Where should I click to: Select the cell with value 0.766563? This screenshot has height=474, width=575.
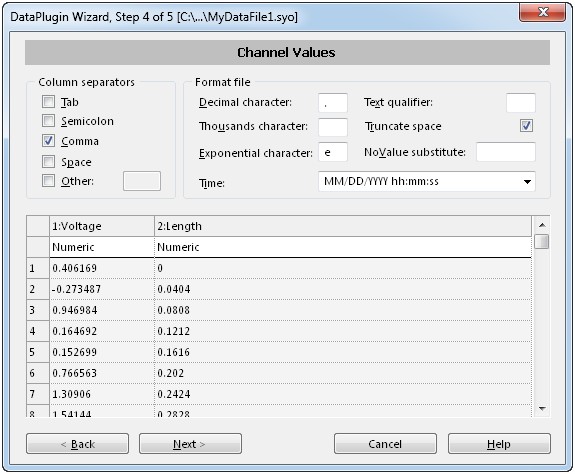(102, 373)
